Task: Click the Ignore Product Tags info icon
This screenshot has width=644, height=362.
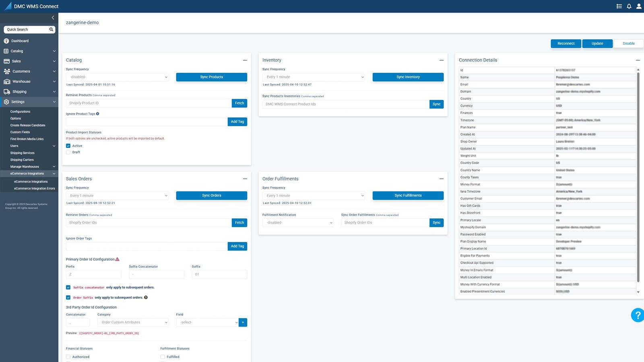Action: pos(98,114)
